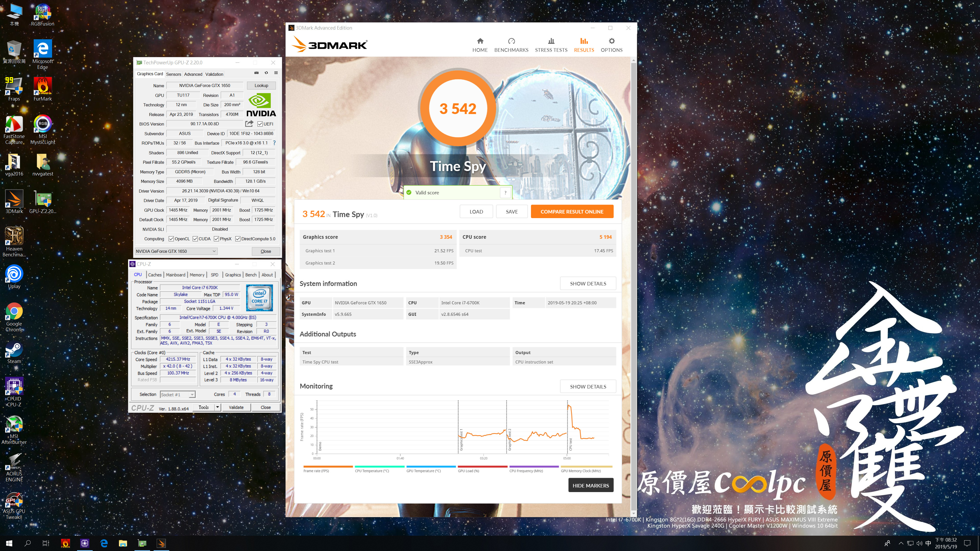Click the SAVE result button
The width and height of the screenshot is (980, 551).
coord(512,212)
